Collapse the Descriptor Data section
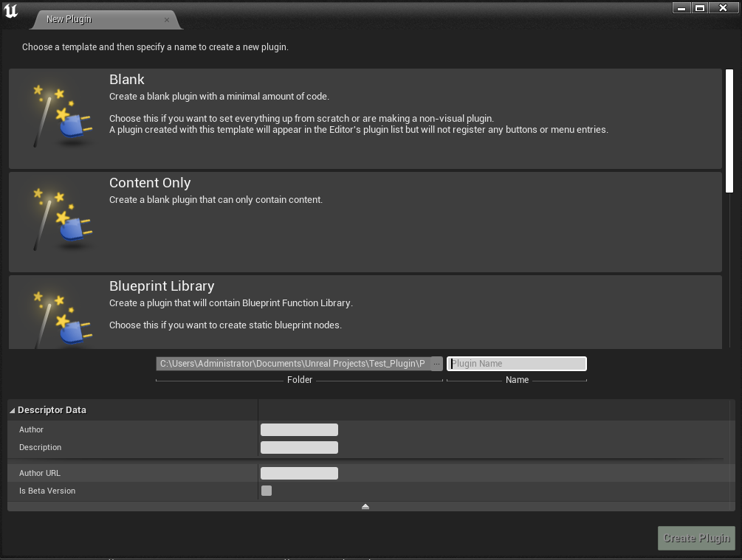The image size is (742, 560). click(13, 410)
